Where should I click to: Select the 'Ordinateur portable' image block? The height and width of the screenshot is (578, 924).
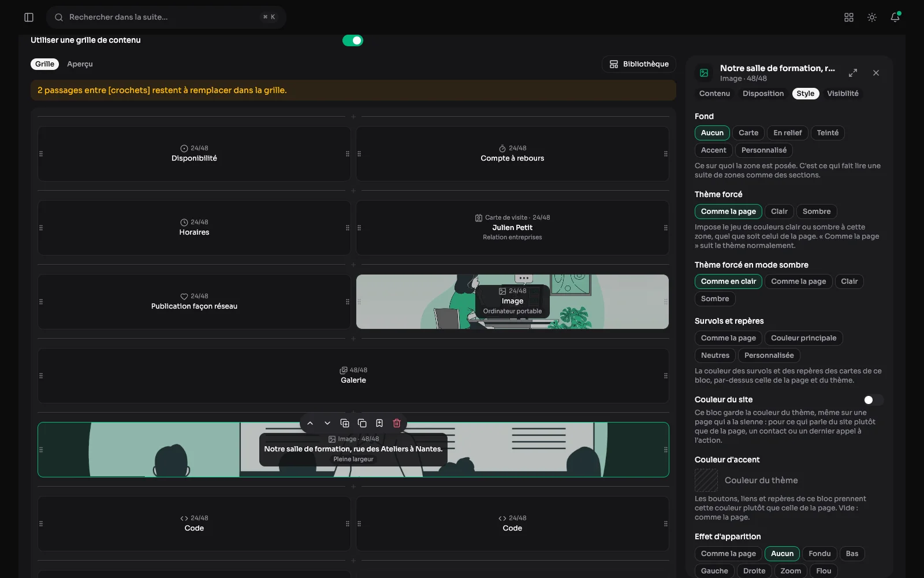pos(512,302)
